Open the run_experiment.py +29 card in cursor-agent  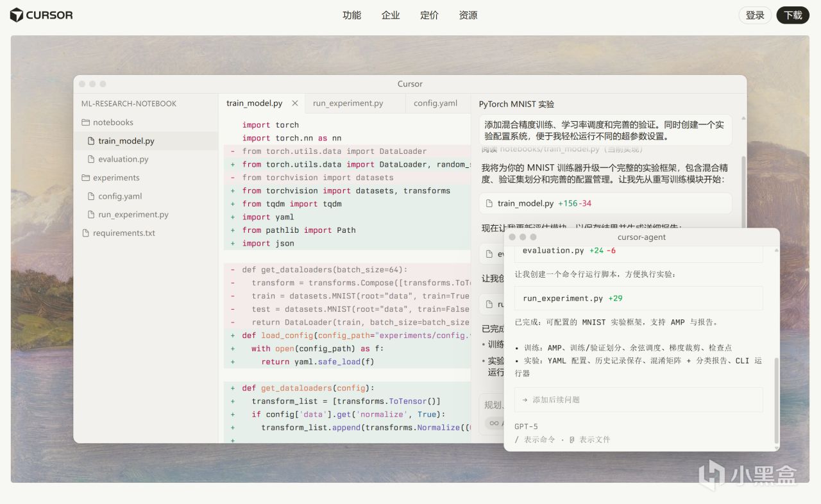639,298
